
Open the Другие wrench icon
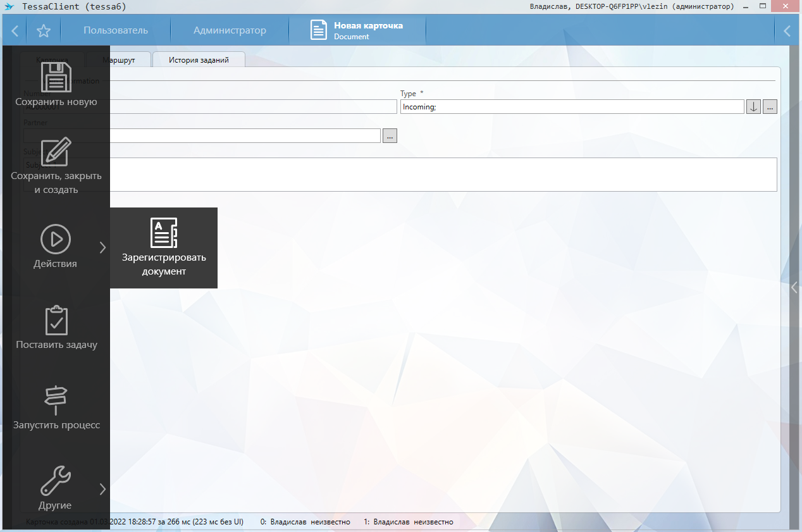click(56, 481)
